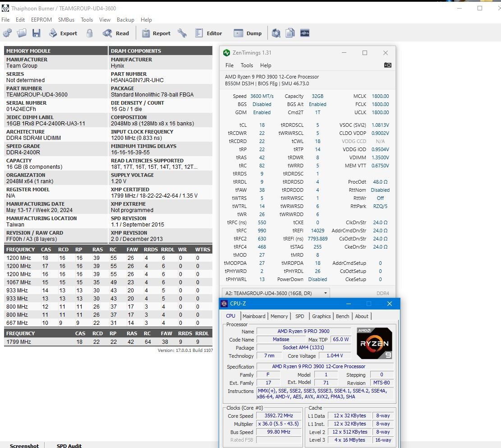Open the File menu in Thaiphoon Burner

5,20
